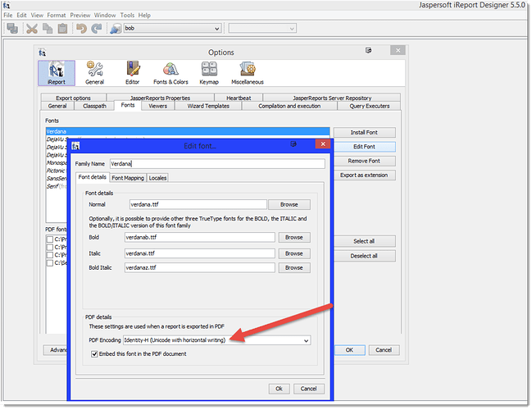Click the datasource connection icon beside bob
The width and height of the screenshot is (532, 410).
pos(116,29)
